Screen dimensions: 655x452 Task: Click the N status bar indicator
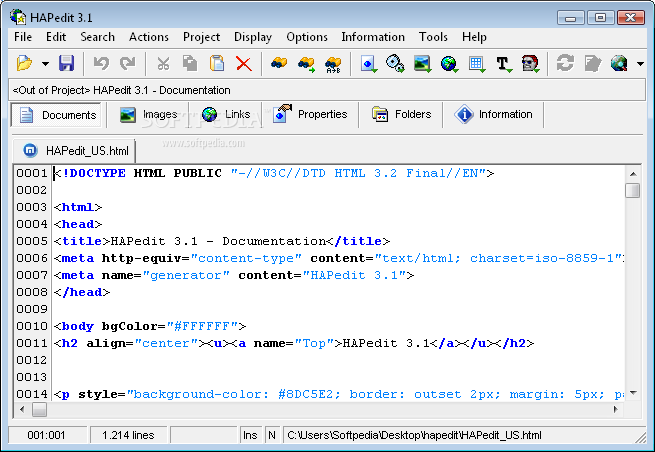272,435
